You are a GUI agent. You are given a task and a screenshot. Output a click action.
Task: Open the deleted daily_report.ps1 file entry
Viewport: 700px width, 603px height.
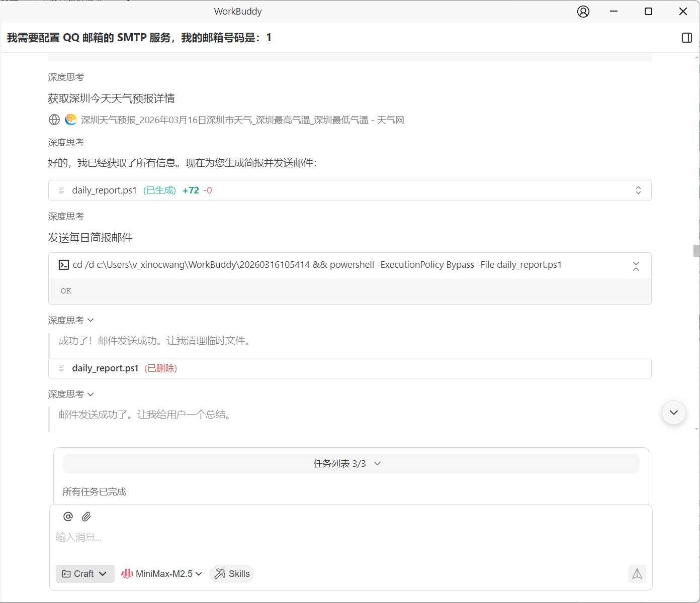coord(106,368)
